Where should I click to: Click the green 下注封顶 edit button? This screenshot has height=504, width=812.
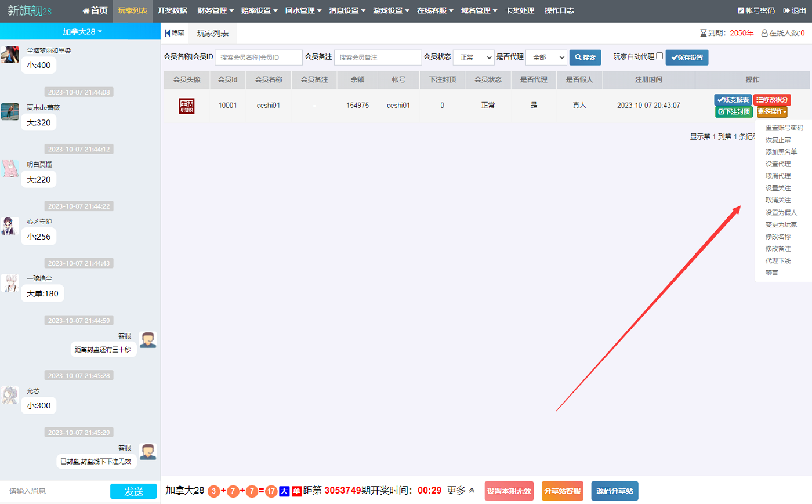point(734,112)
